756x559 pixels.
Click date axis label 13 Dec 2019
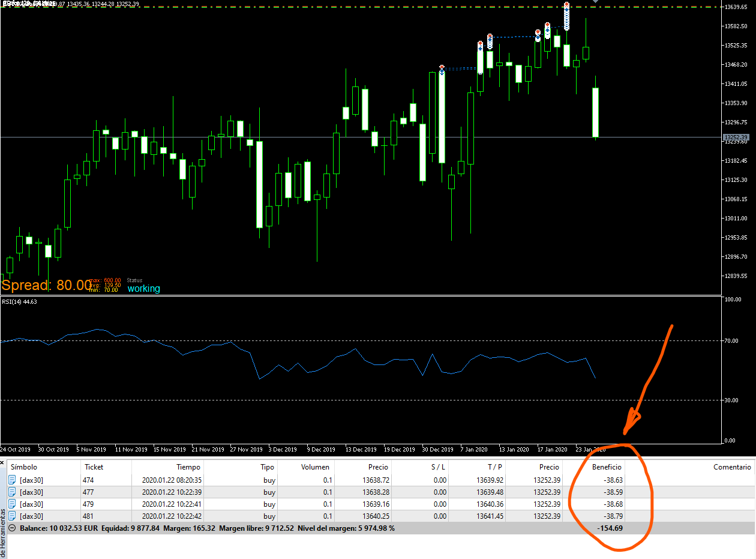coord(361,449)
